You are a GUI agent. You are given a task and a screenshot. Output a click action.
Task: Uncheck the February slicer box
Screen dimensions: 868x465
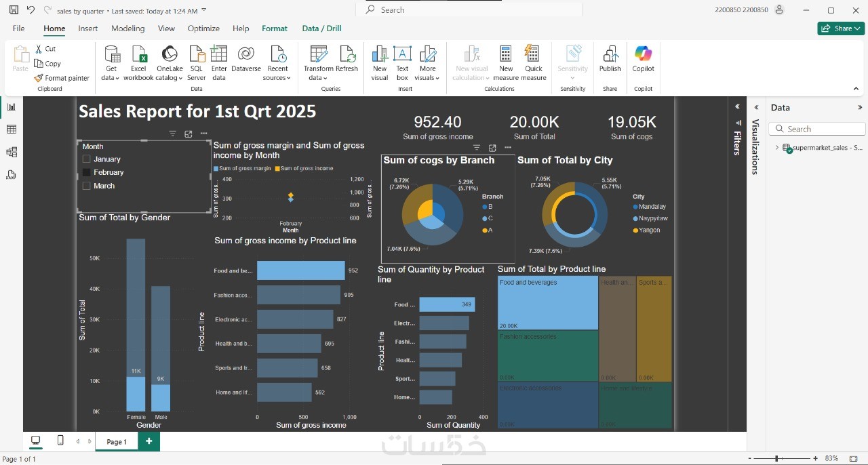86,172
